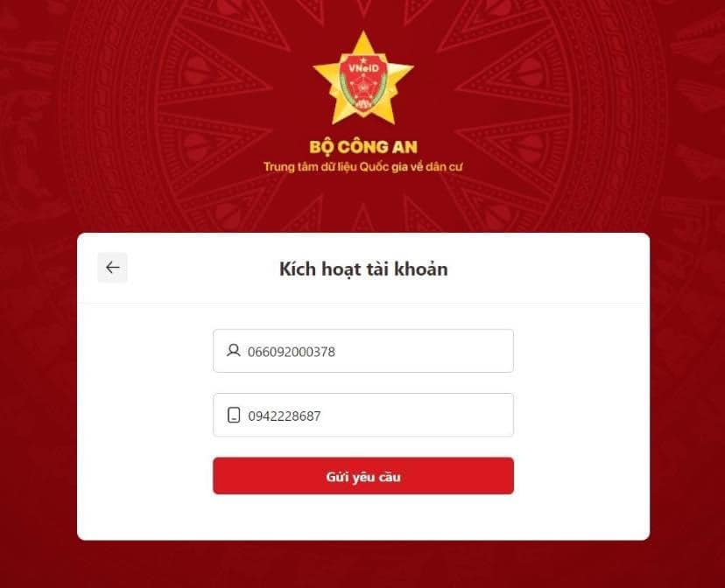The image size is (725, 588).
Task: Click blank white area below the submit button
Action: click(363, 517)
